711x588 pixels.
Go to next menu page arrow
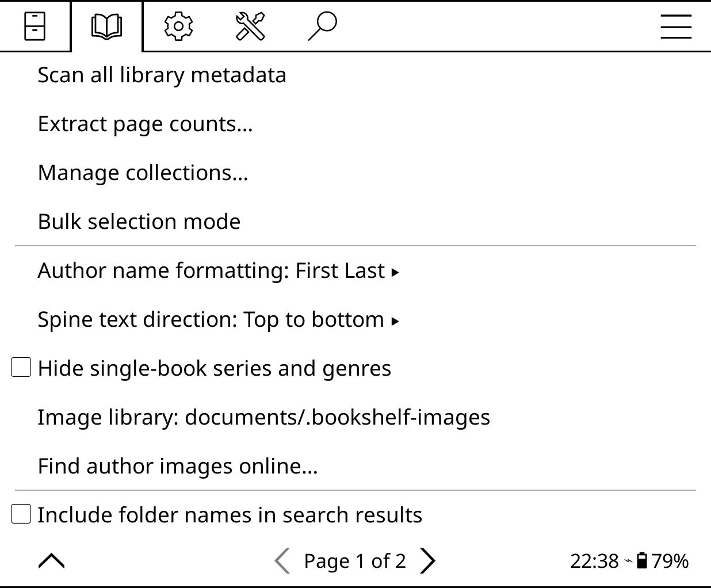tap(428, 561)
